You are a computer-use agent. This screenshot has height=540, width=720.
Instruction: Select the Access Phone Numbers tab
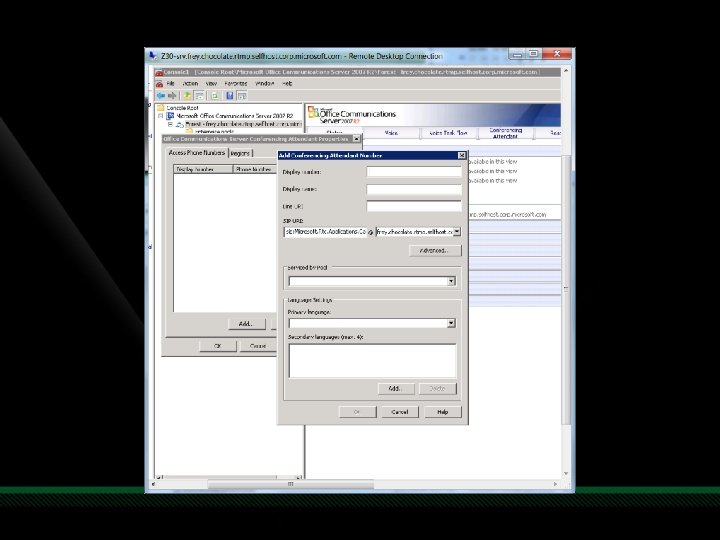tap(197, 152)
